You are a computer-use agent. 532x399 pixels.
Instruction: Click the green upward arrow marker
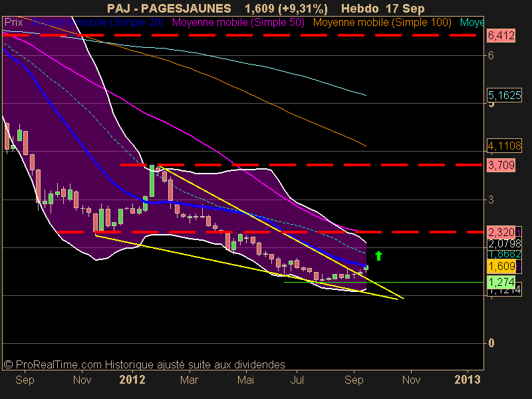click(x=378, y=256)
